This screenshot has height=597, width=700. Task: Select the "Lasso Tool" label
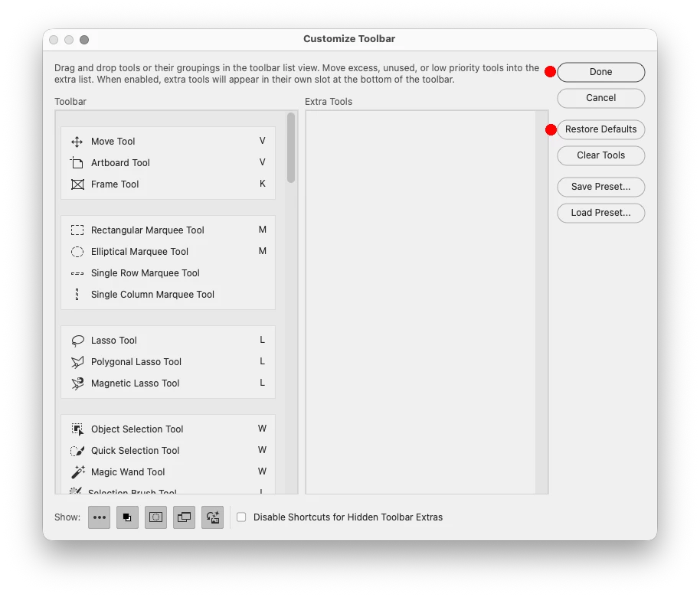(114, 341)
